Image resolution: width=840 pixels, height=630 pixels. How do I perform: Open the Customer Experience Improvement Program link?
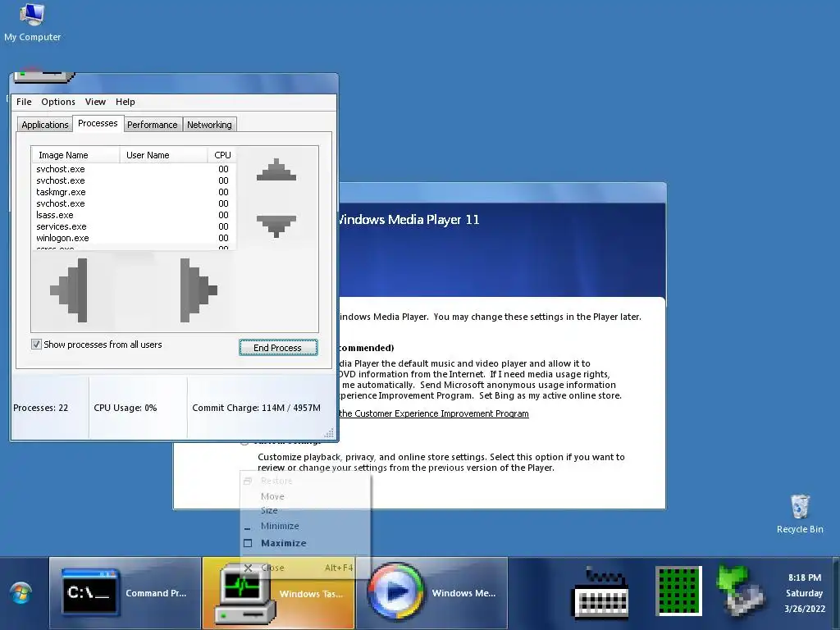[x=434, y=413]
